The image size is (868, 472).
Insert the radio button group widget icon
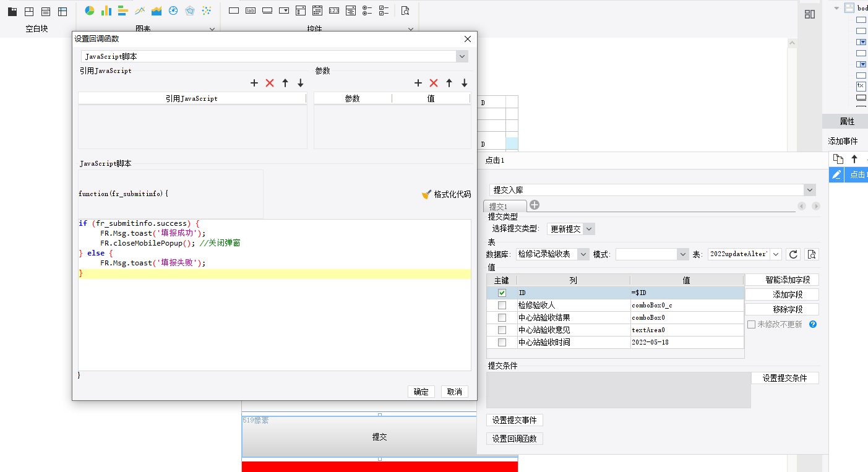[x=367, y=11]
